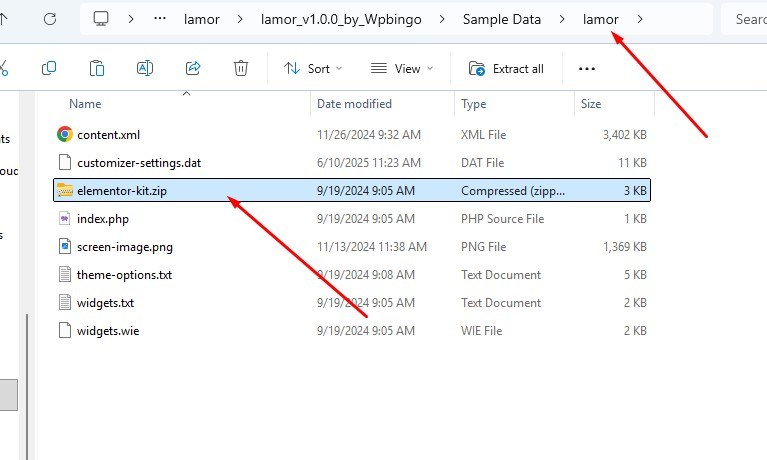Open the See more ellipsis menu
767x460 pixels.
pyautogui.click(x=587, y=68)
